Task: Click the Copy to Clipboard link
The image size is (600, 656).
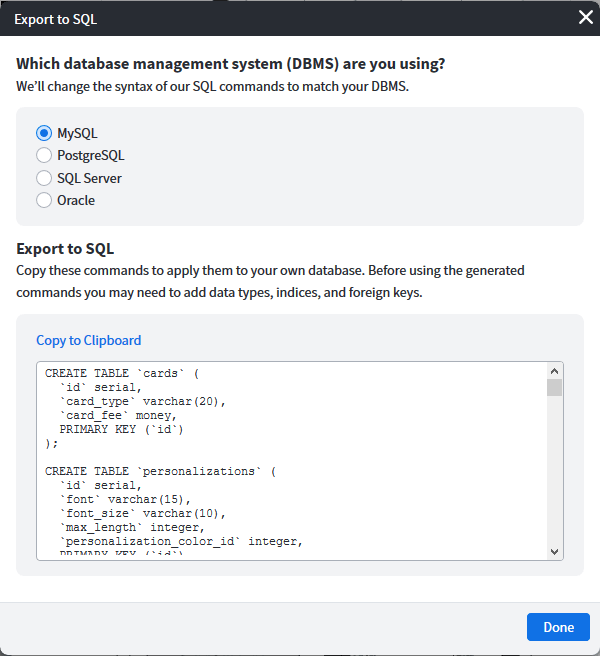Action: (x=89, y=340)
